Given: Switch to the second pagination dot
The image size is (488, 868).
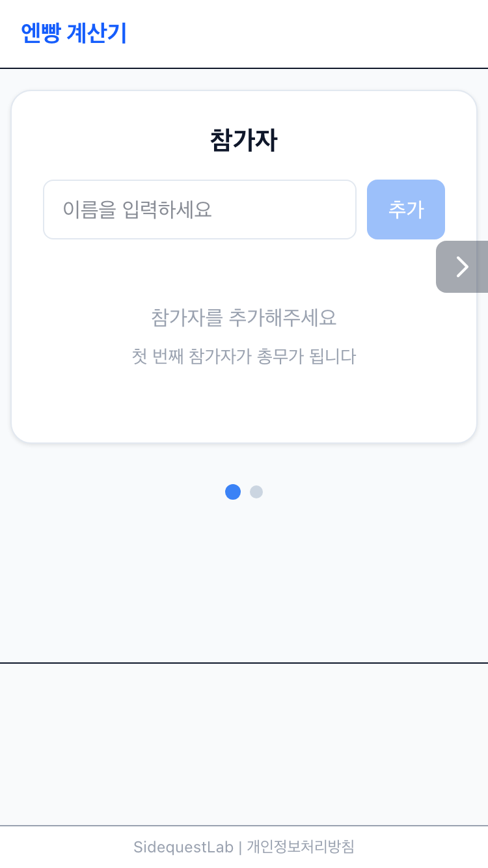Looking at the screenshot, I should tap(256, 492).
